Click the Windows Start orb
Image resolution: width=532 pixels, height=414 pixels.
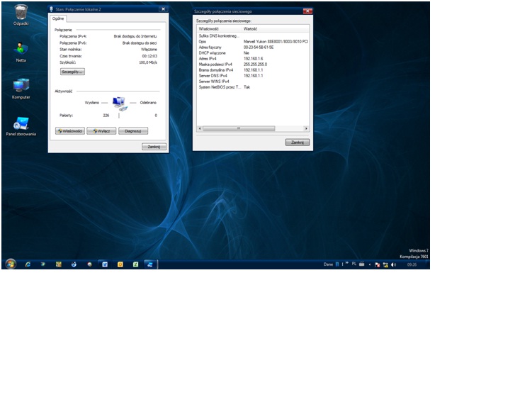click(x=11, y=264)
